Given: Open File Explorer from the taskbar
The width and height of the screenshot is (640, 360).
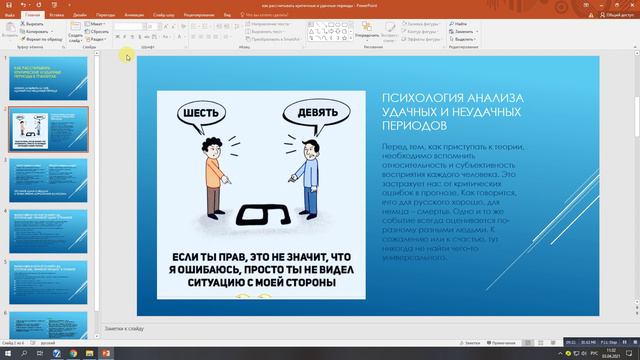Looking at the screenshot, I should (x=89, y=353).
